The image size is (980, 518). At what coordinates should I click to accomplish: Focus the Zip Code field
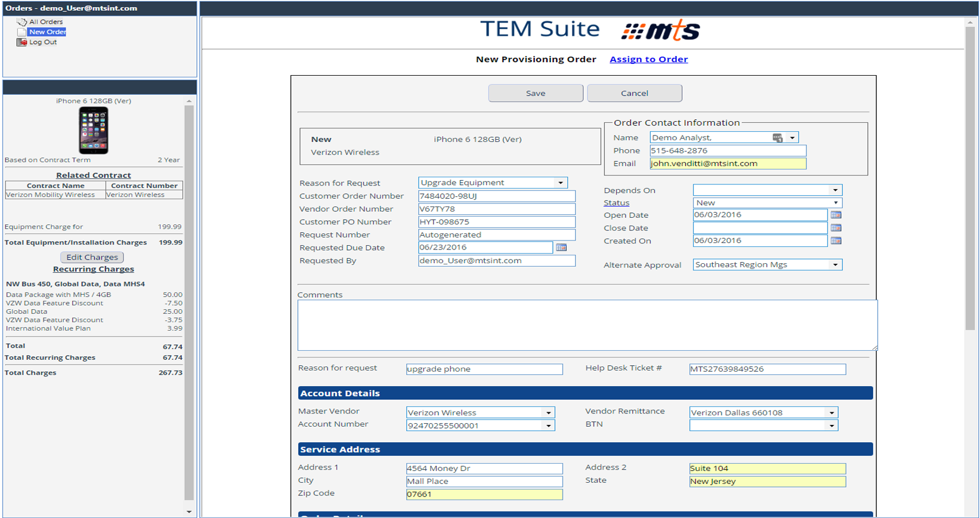(484, 495)
